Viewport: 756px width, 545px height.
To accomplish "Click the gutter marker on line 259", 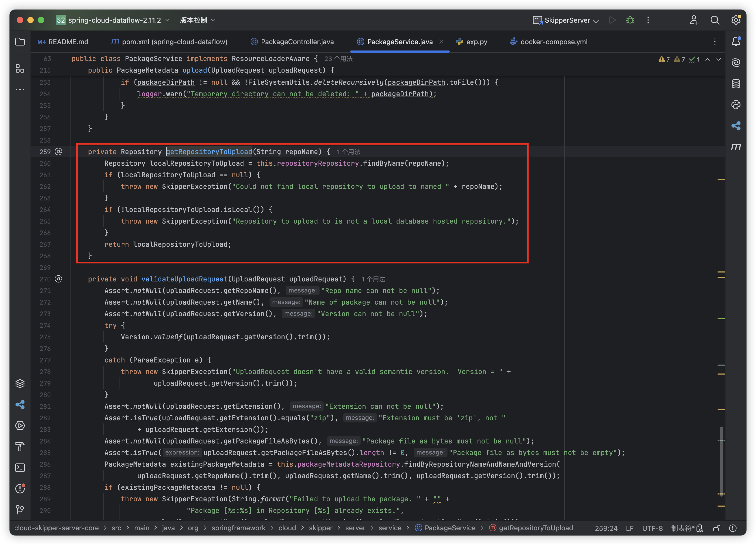I will (x=58, y=152).
